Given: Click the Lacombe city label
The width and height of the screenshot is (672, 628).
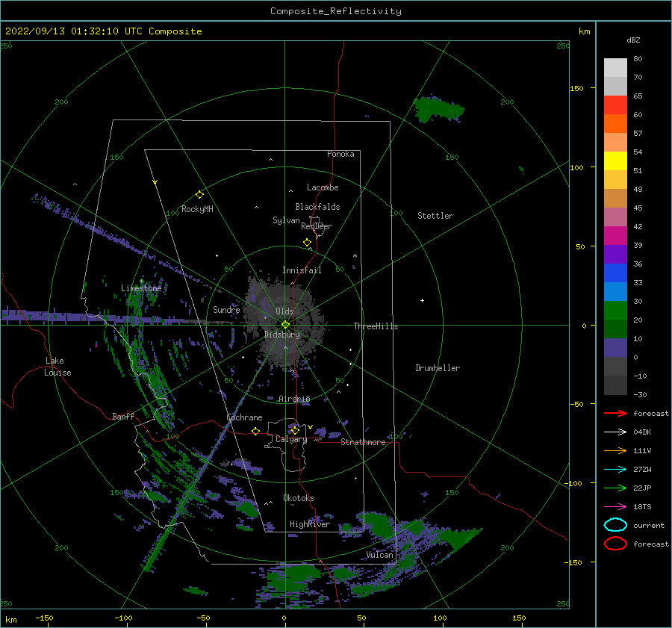Looking at the screenshot, I should 323,187.
